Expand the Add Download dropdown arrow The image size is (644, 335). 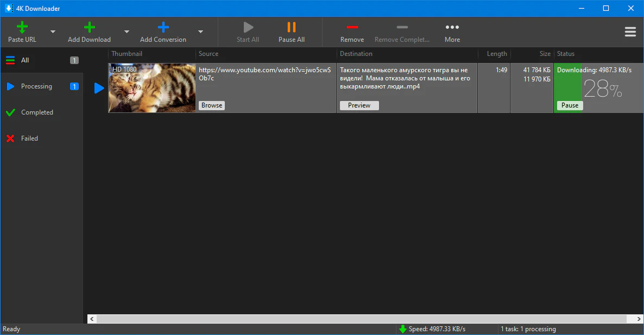[127, 32]
